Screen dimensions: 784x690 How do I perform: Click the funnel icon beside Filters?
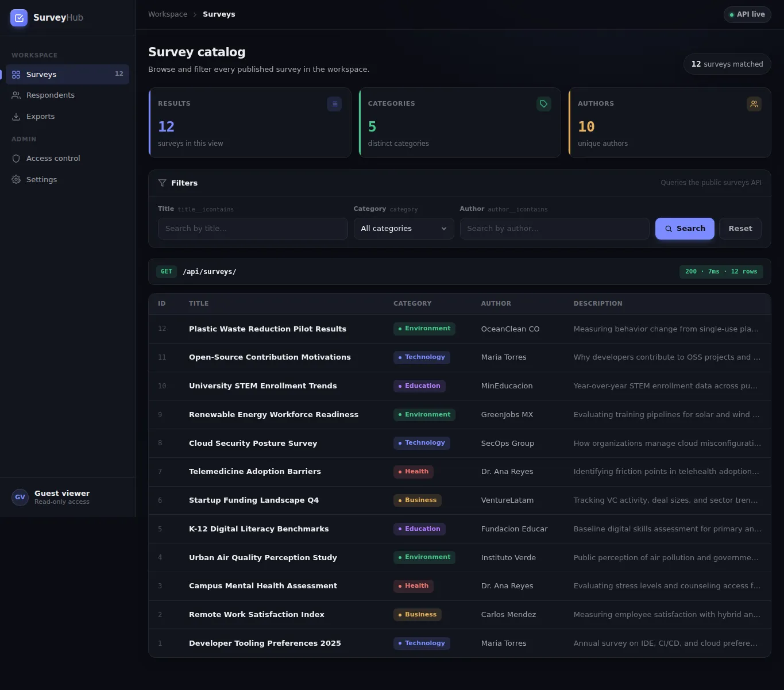click(x=162, y=183)
